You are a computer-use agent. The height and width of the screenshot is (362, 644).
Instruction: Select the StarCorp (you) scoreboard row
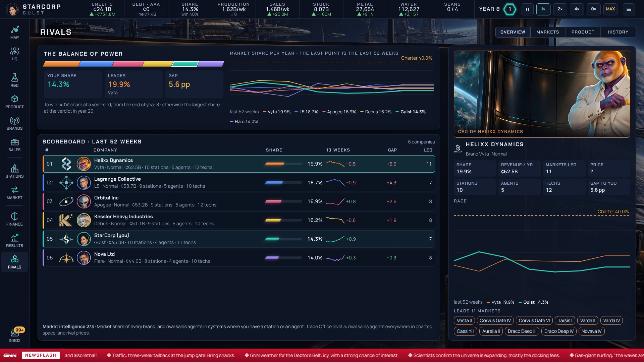[239, 239]
